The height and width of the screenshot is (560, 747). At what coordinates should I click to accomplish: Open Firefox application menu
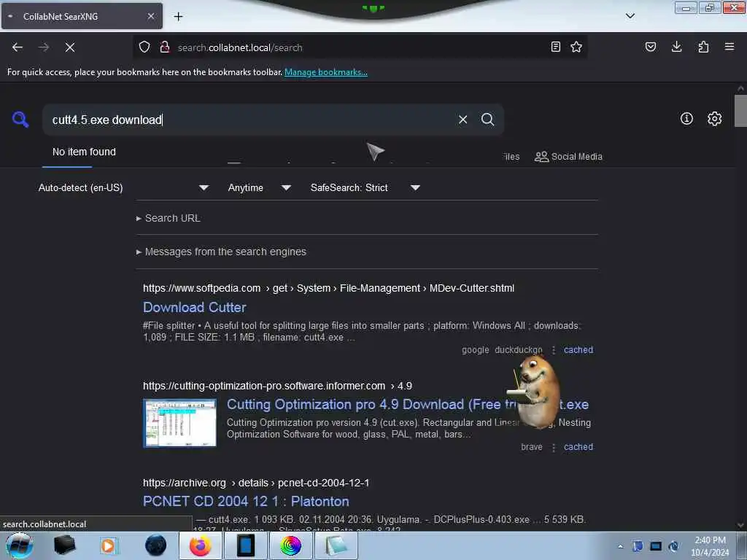point(729,47)
